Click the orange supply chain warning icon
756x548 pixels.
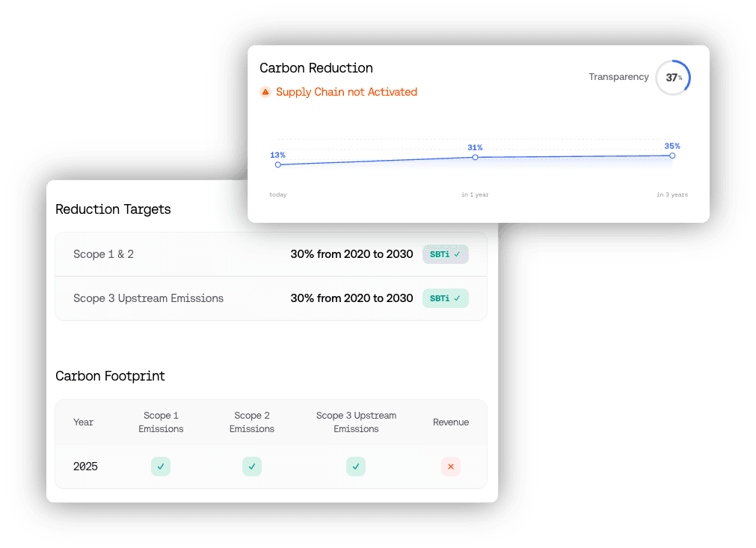click(265, 91)
